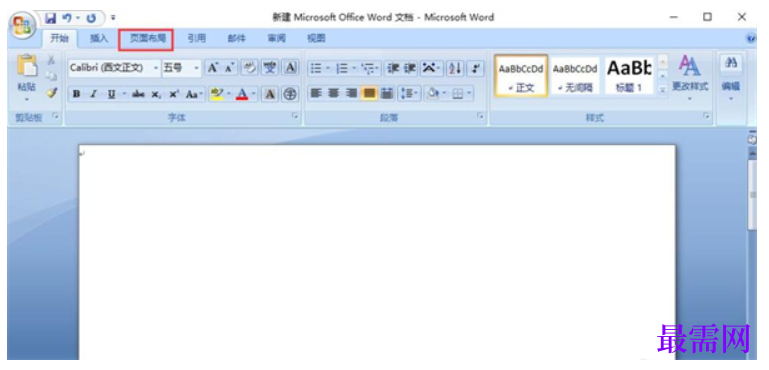The width and height of the screenshot is (769, 370).
Task: Apply the 标题 1 style
Action: pos(629,76)
